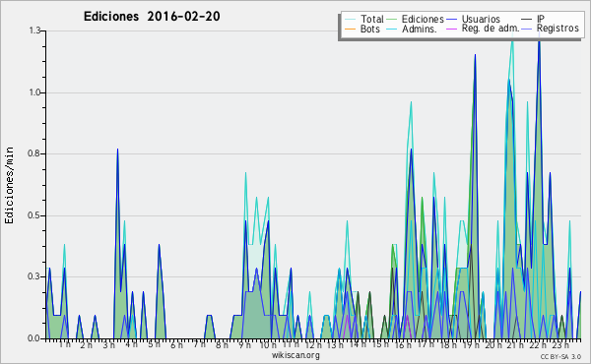Click the '13 h' x-axis label
Image resolution: width=591 pixels, height=364 pixels.
(x=335, y=345)
